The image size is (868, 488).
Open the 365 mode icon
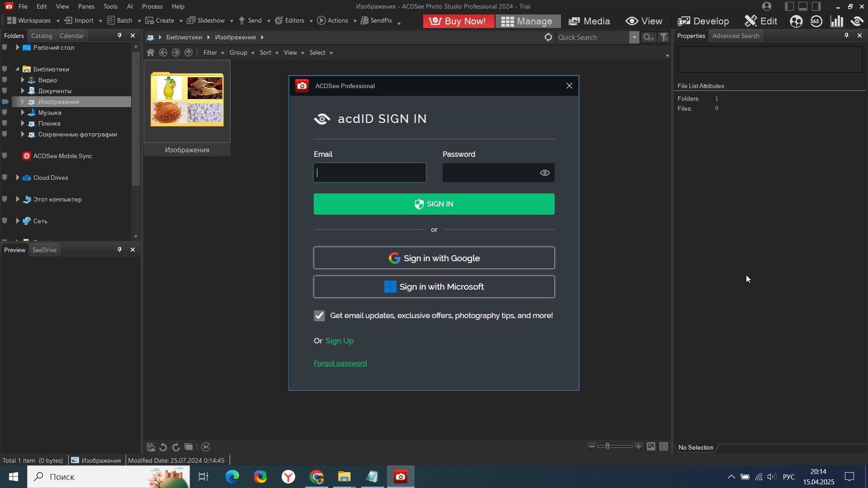[816, 21]
